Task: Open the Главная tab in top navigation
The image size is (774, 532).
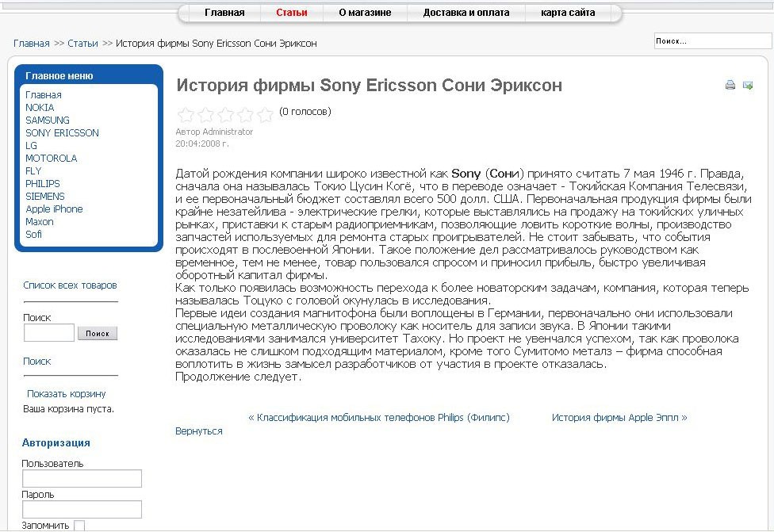Action: pyautogui.click(x=224, y=13)
